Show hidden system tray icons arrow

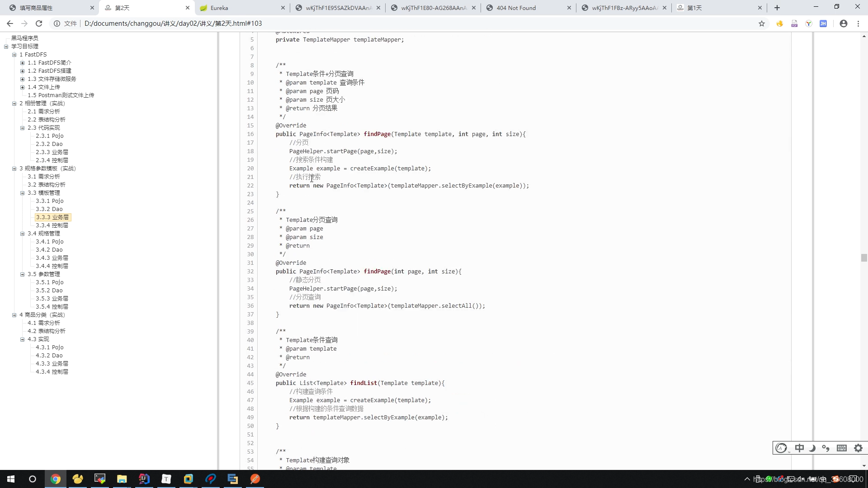pos(747,479)
